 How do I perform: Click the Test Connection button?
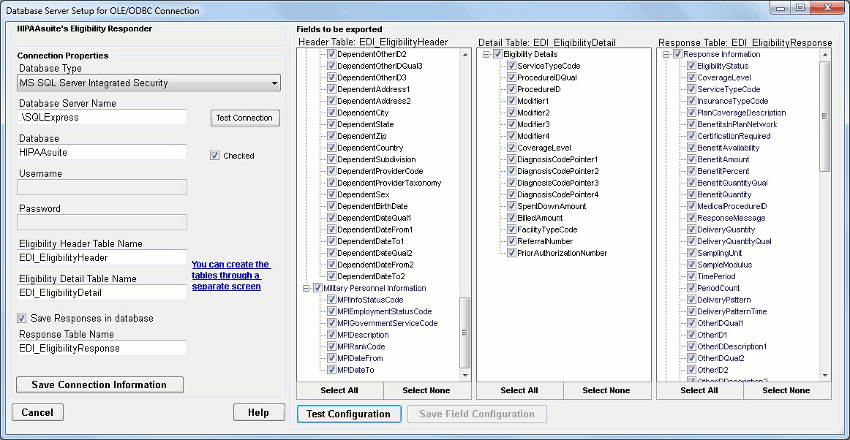pos(245,118)
